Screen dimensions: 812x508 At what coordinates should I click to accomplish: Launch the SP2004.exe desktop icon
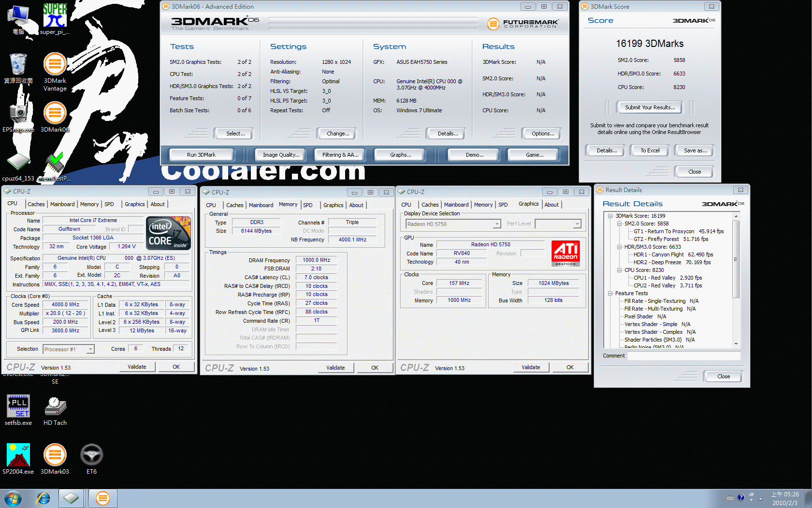(x=18, y=459)
